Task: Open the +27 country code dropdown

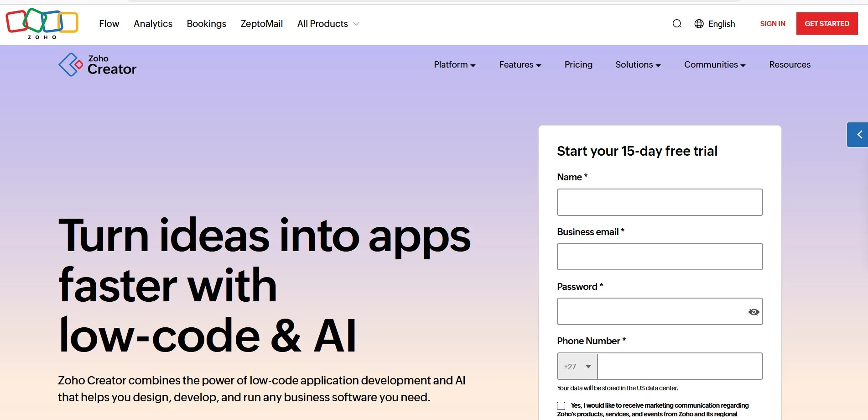Action: (x=577, y=366)
